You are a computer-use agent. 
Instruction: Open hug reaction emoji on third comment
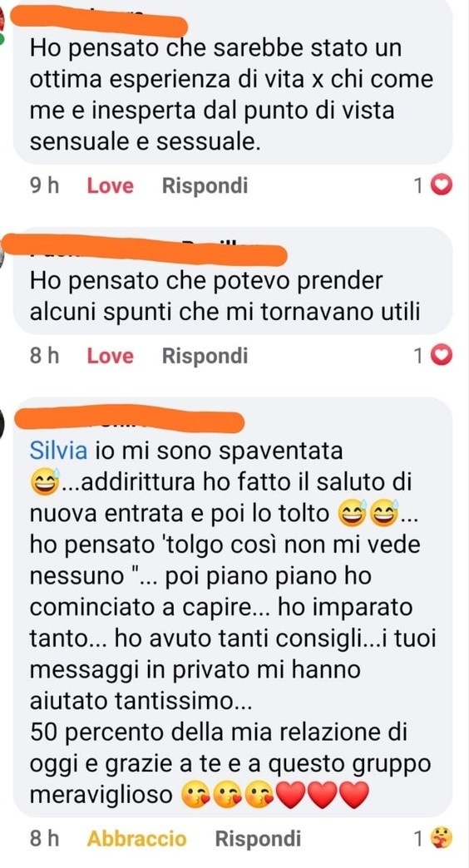(x=442, y=838)
